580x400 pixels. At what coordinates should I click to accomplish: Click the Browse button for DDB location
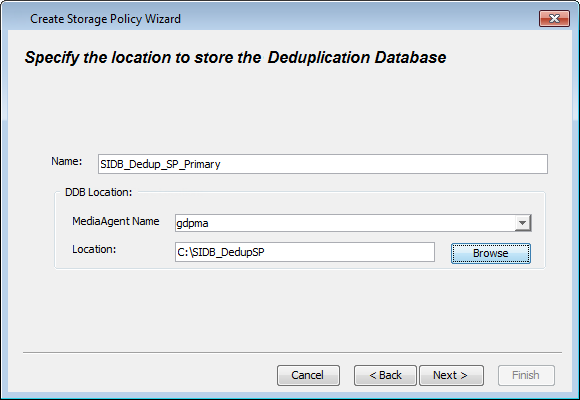pos(490,253)
